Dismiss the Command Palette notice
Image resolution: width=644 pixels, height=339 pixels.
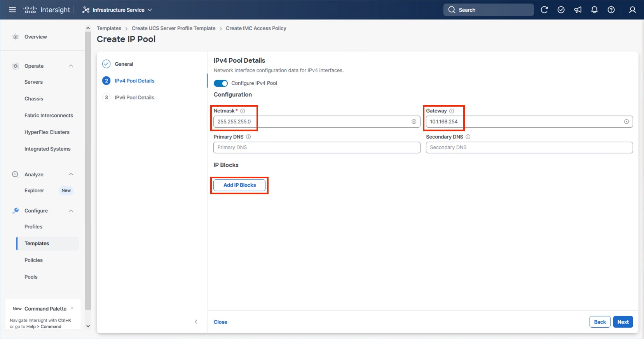point(72,308)
